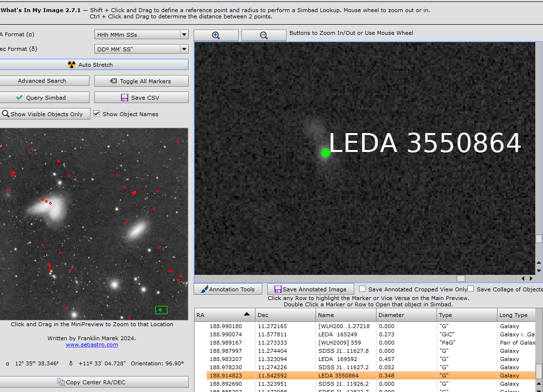Sort table by RA column header
Image resolution: width=543 pixels, height=392 pixels.
click(x=225, y=315)
